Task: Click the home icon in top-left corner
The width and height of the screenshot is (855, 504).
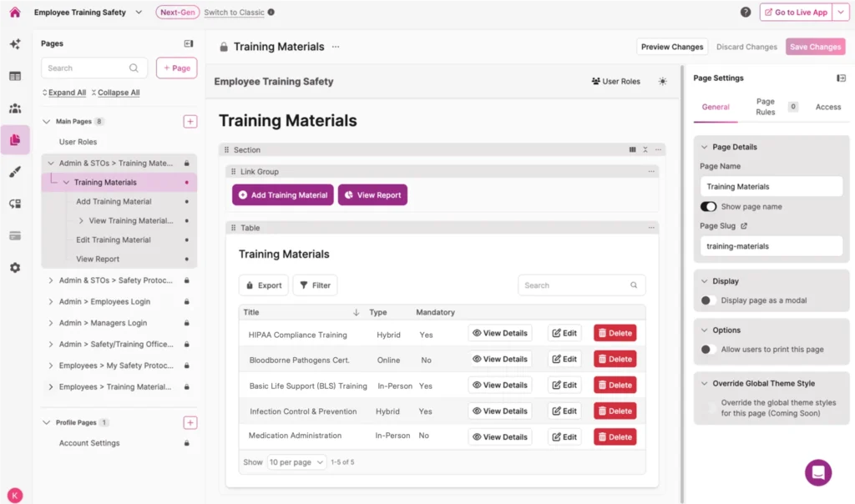Action: [x=14, y=13]
